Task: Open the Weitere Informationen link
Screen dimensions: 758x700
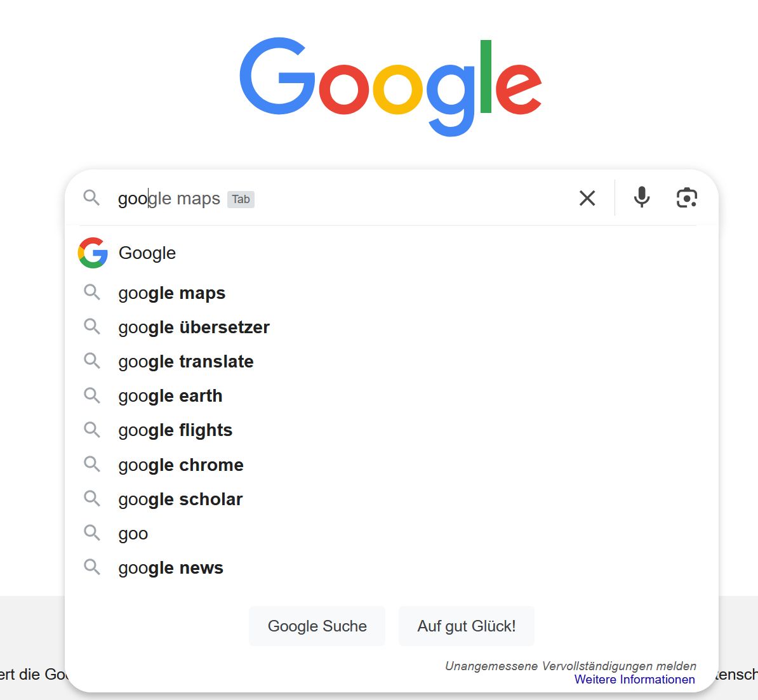Action: (x=634, y=680)
